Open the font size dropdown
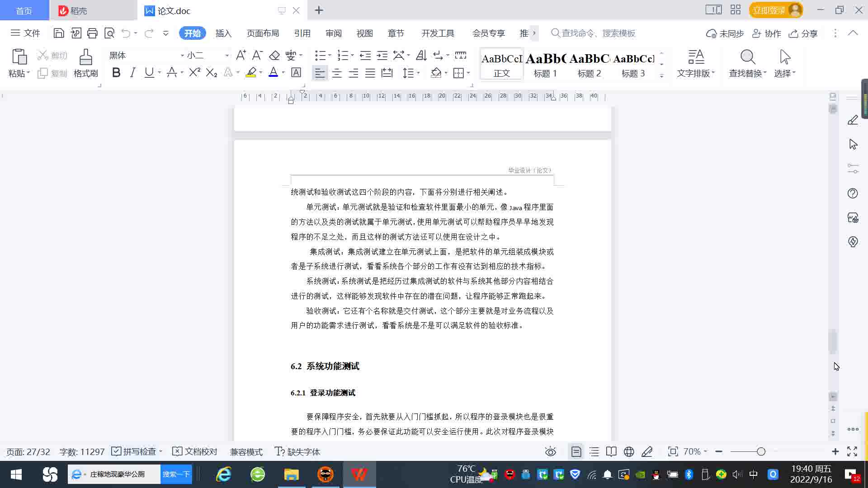Image resolution: width=868 pixels, height=488 pixels. [227, 56]
